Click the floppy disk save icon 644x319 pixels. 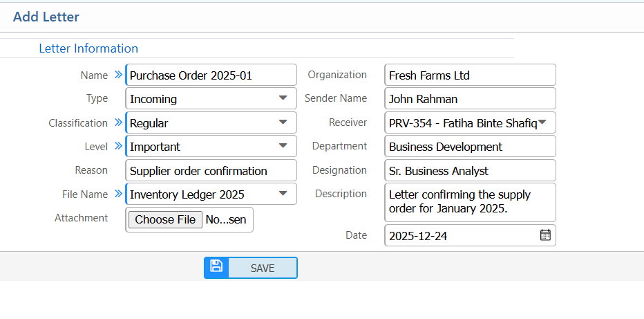click(216, 267)
